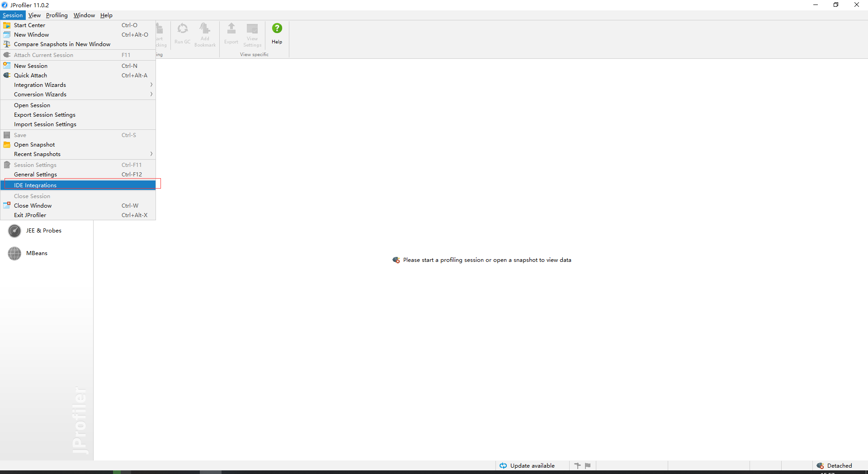
Task: Close the JProfiler window
Action: [857, 5]
